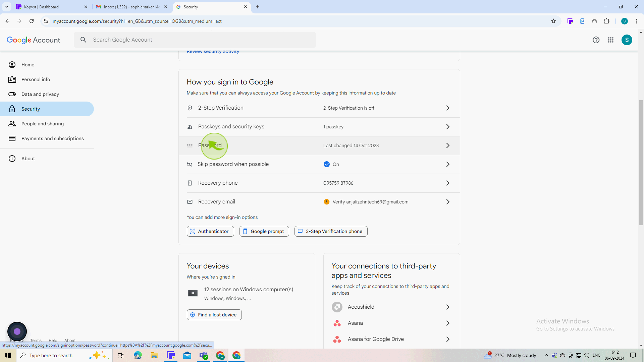
Task: Open the account avatar menu in the header
Action: coord(627,40)
